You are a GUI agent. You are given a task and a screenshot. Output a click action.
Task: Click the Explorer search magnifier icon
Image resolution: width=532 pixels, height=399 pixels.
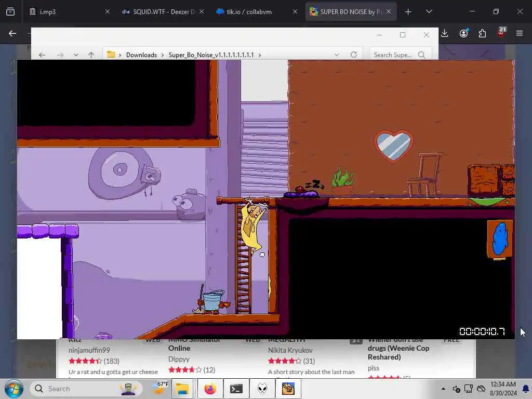click(x=422, y=55)
